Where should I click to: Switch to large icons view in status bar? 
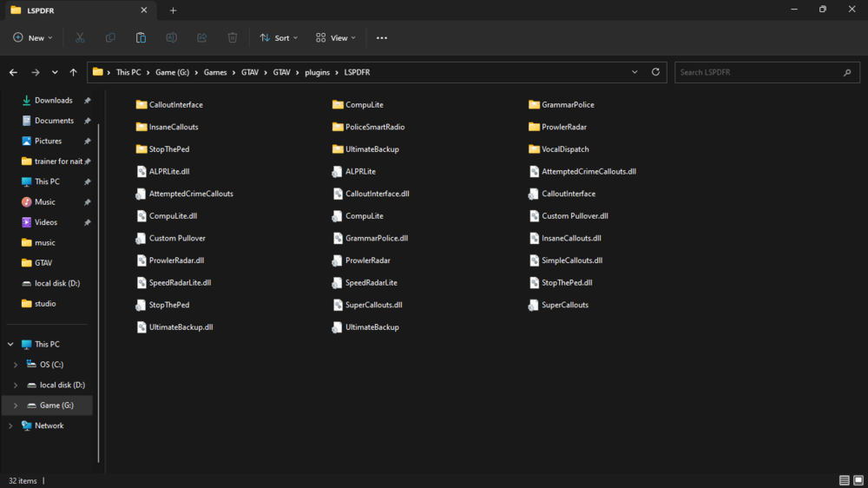pos(858,480)
